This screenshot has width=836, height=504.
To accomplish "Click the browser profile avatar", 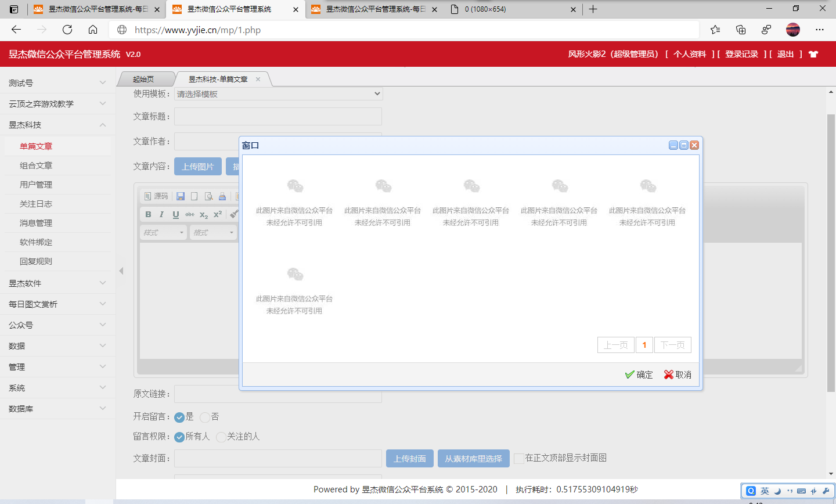I will (x=793, y=30).
